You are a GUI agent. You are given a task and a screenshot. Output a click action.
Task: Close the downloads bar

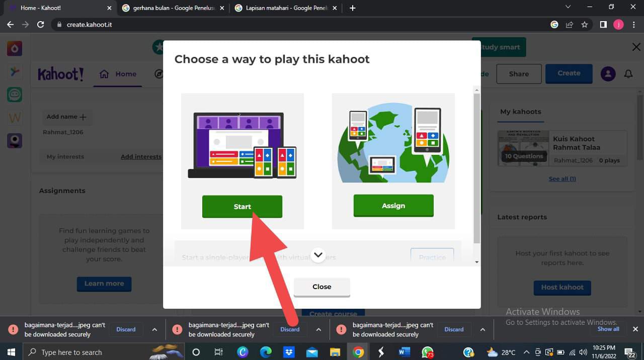click(x=635, y=329)
